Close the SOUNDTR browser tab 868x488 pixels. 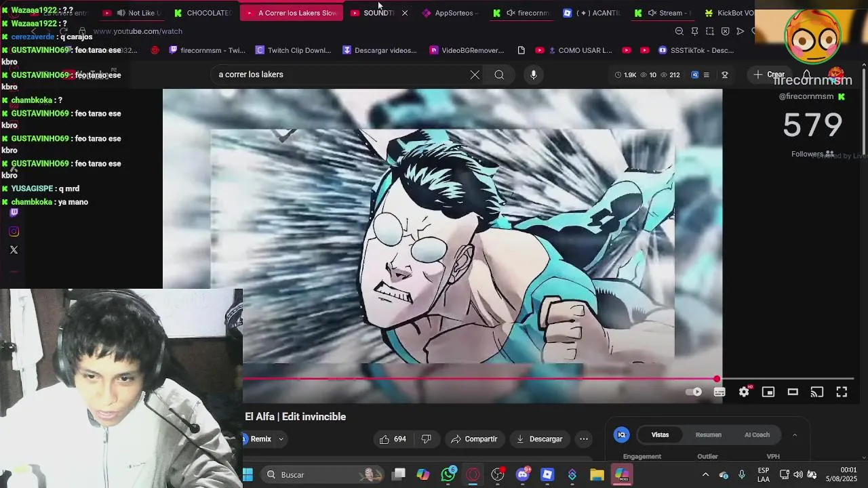(405, 13)
